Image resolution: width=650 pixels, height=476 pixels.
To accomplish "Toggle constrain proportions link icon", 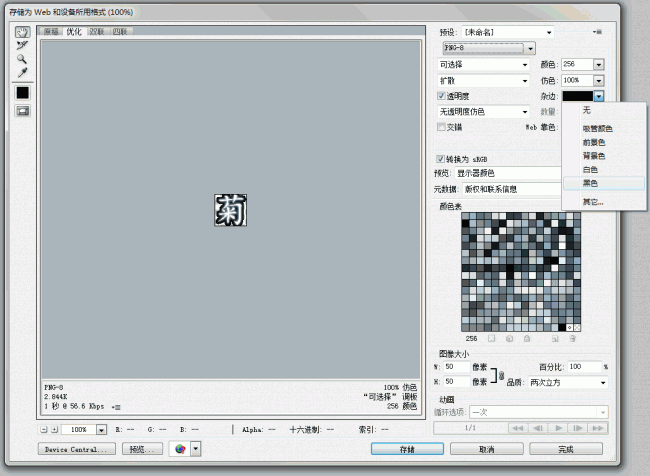I will pos(502,375).
